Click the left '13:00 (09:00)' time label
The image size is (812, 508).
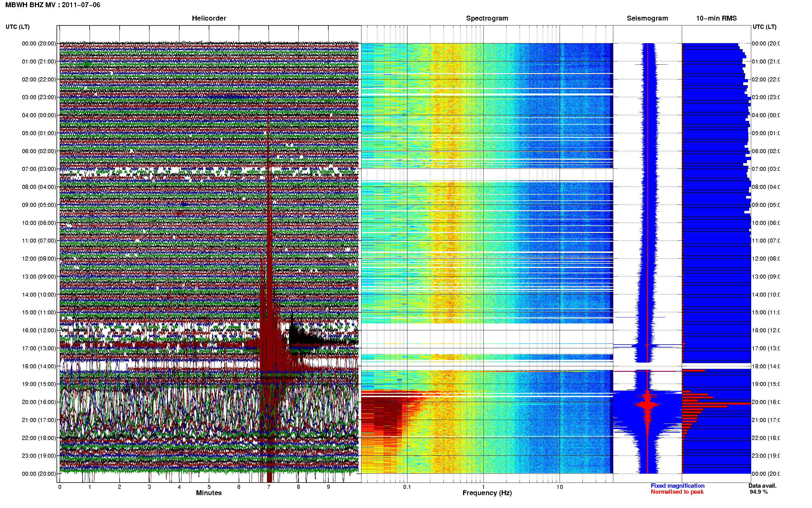(x=39, y=277)
